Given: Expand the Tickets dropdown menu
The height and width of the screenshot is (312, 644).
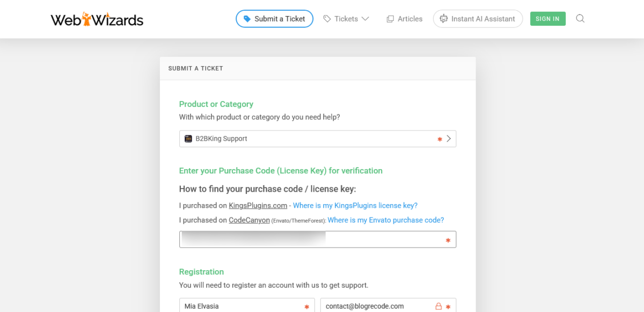Looking at the screenshot, I should pos(346,19).
